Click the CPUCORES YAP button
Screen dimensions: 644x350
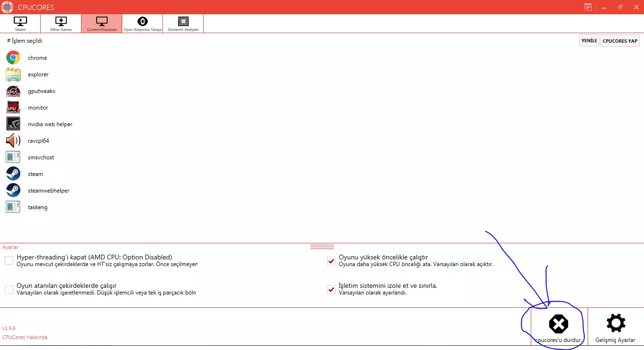620,41
